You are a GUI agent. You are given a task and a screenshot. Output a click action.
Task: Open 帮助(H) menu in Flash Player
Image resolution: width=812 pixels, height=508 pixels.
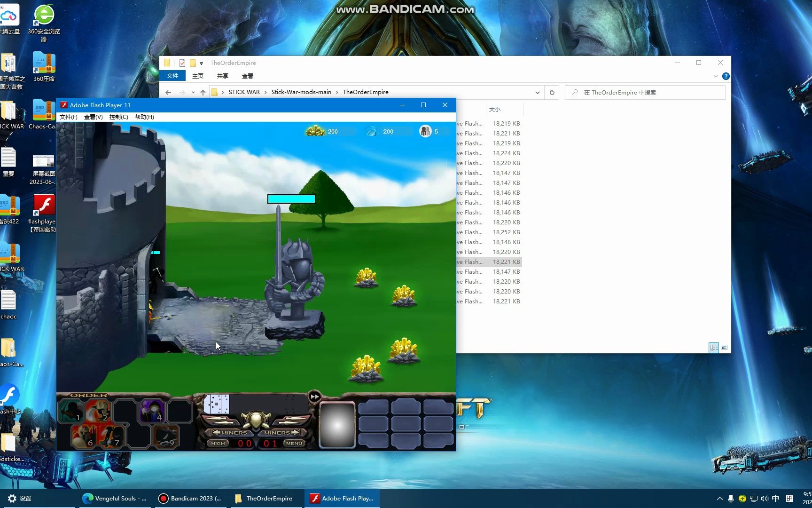[x=144, y=117]
